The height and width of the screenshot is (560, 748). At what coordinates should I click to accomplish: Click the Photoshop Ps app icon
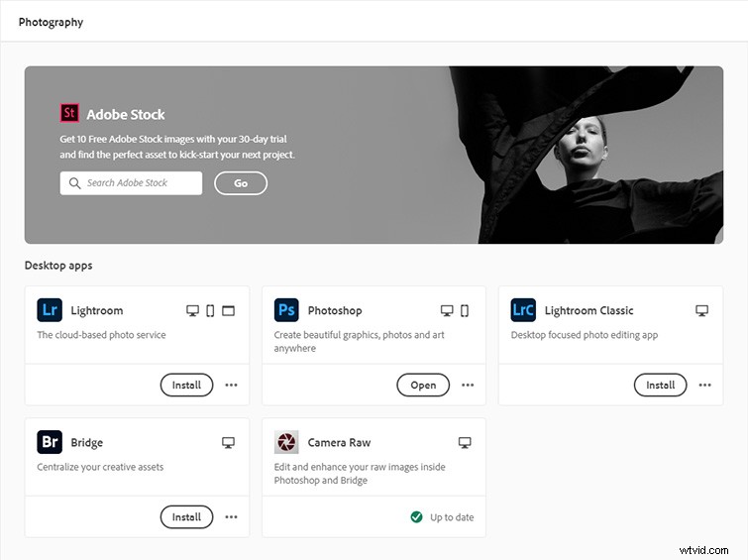point(286,310)
